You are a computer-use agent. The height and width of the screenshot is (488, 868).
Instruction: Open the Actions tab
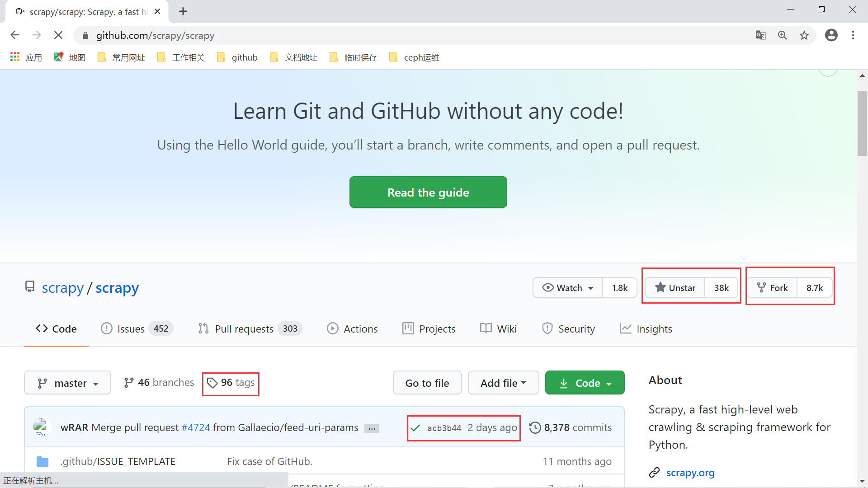tap(352, 329)
